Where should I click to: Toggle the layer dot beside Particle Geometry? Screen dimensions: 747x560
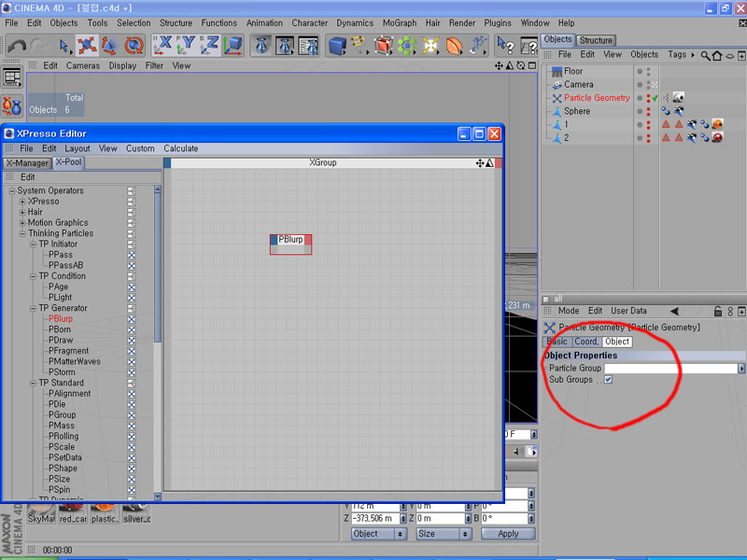click(x=640, y=98)
